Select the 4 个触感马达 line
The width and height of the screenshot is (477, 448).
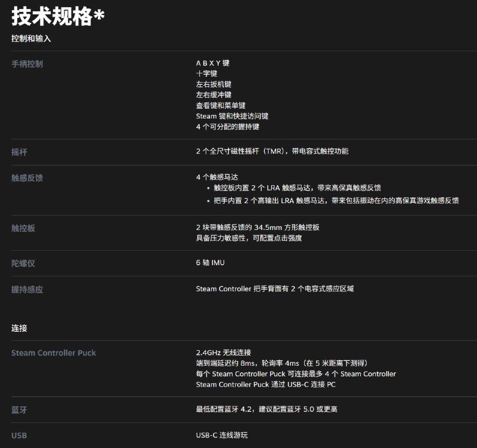click(217, 177)
